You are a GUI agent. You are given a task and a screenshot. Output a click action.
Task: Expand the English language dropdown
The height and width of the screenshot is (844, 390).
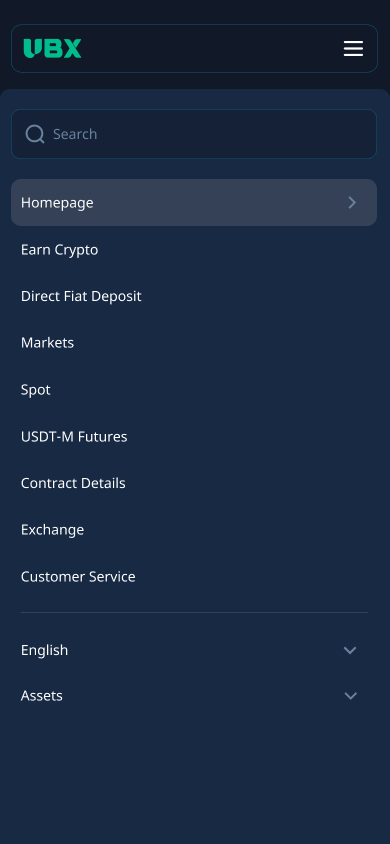[194, 650]
